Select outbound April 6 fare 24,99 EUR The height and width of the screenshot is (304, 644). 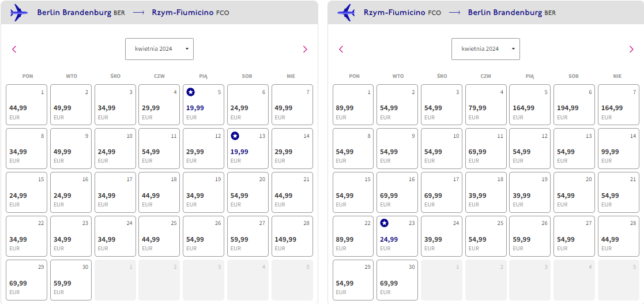pos(248,105)
